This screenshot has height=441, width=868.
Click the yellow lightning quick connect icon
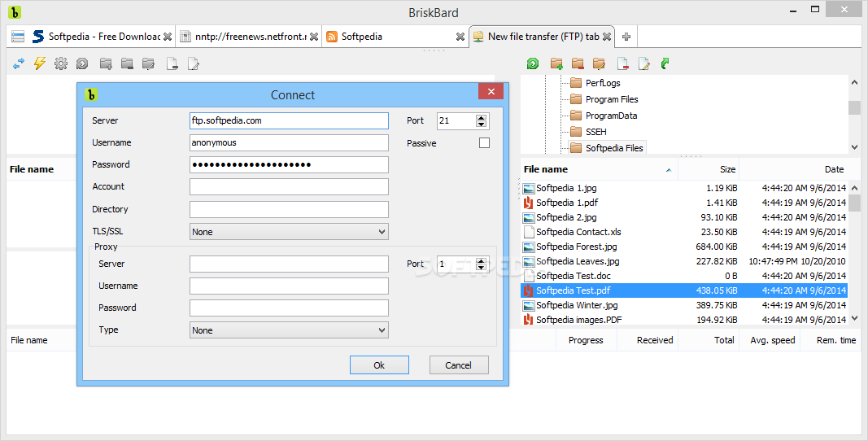(39, 63)
